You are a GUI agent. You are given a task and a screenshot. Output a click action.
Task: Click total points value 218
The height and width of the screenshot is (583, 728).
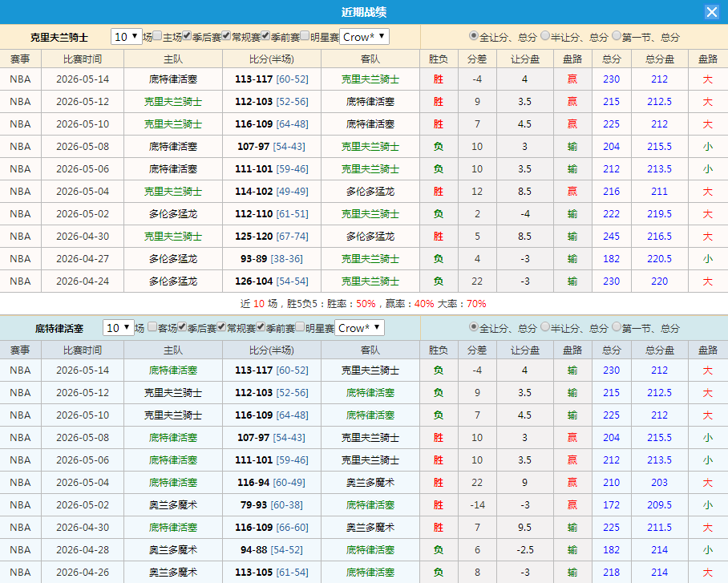[x=612, y=573]
